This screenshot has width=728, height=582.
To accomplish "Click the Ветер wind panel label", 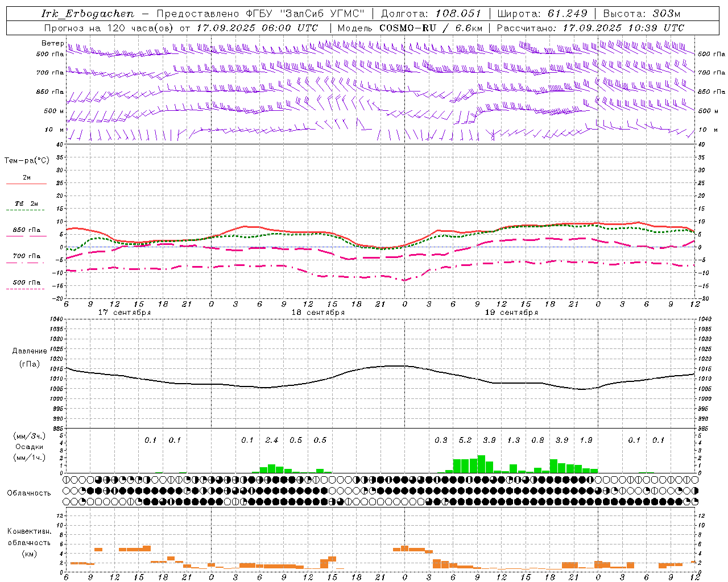I will tap(52, 43).
